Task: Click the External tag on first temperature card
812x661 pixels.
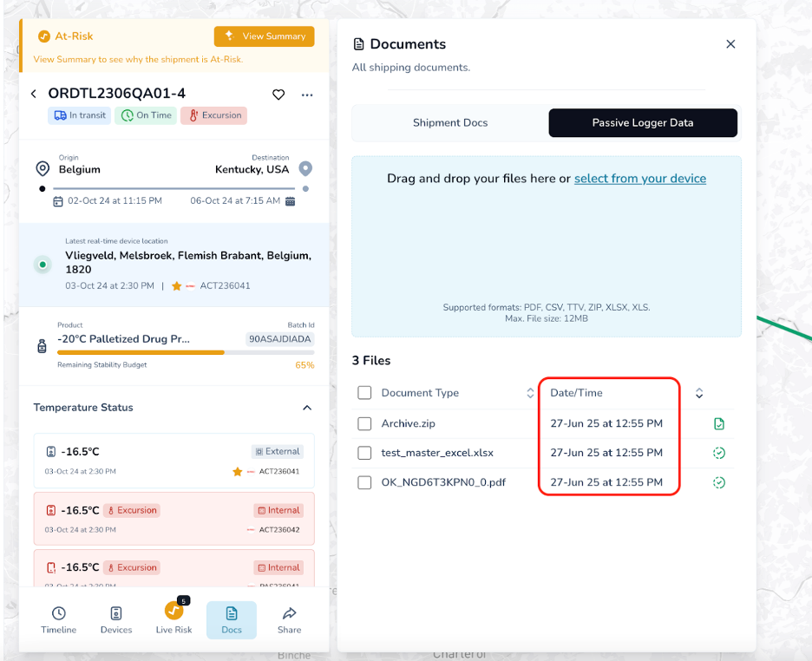Action: click(x=278, y=451)
